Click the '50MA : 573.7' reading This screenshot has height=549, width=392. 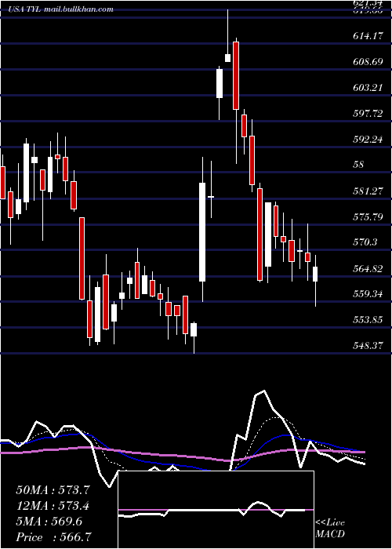[53, 490]
